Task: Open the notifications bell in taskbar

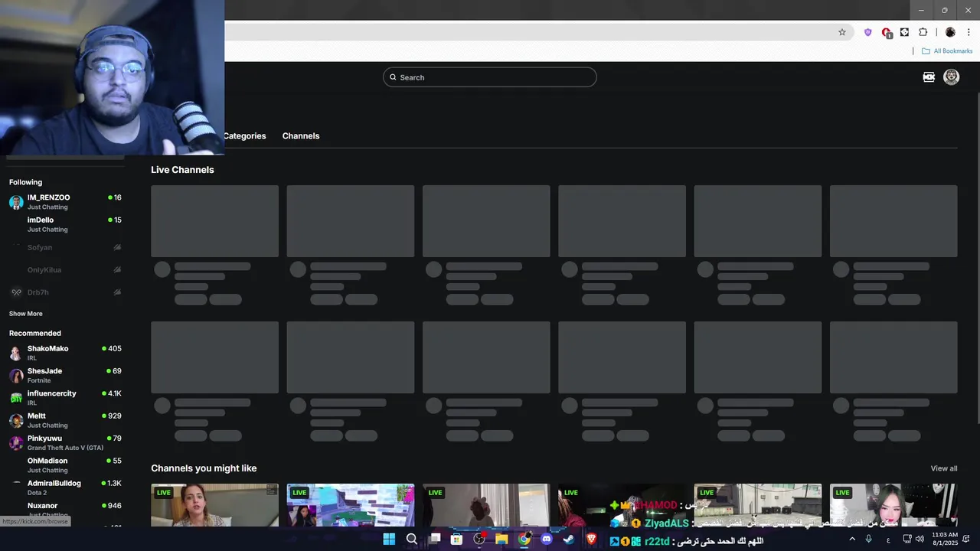Action: click(x=966, y=539)
